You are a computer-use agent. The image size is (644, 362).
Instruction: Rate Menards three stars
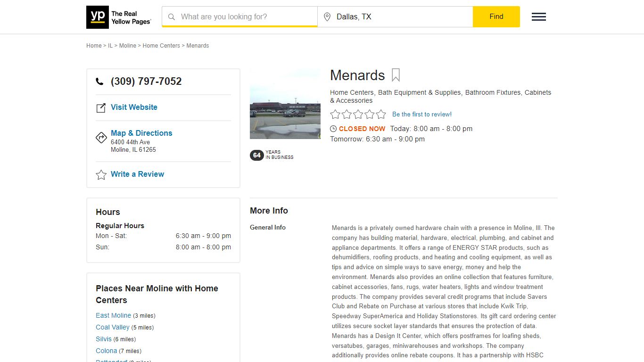[x=358, y=114]
